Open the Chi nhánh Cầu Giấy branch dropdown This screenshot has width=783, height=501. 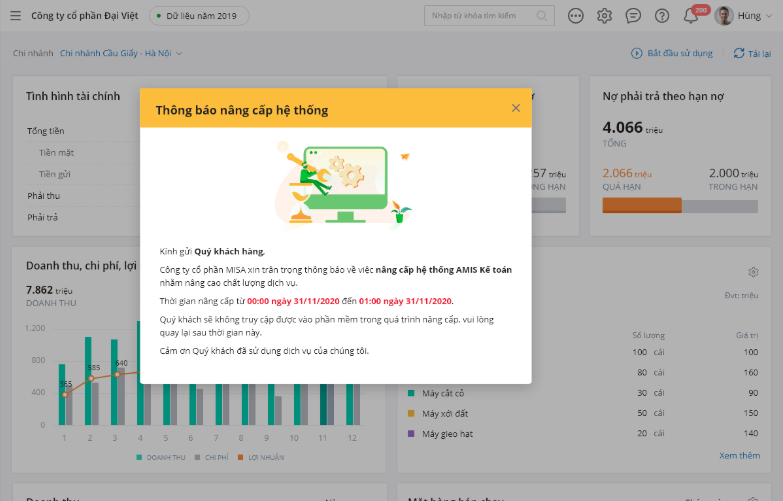click(x=121, y=53)
